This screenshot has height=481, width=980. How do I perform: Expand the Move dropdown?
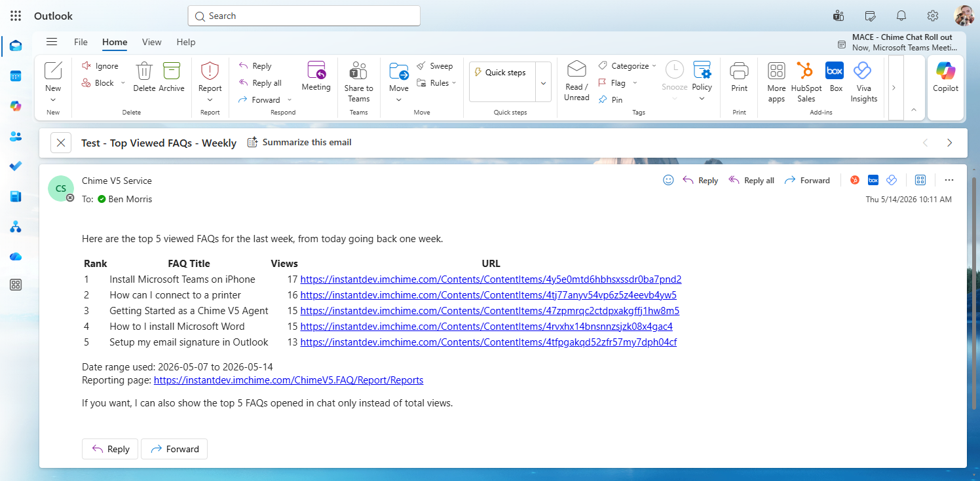(x=399, y=100)
